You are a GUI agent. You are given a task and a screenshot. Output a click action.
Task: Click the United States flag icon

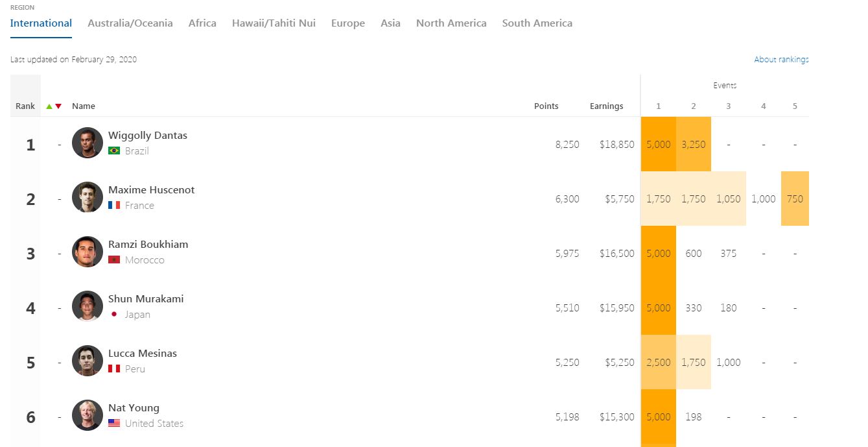click(114, 424)
